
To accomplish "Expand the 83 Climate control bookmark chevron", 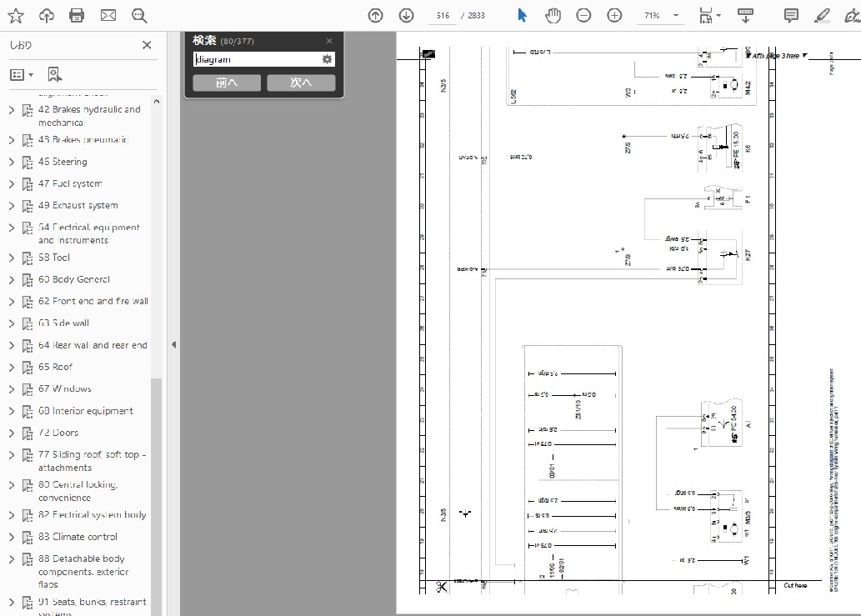I will tap(12, 538).
